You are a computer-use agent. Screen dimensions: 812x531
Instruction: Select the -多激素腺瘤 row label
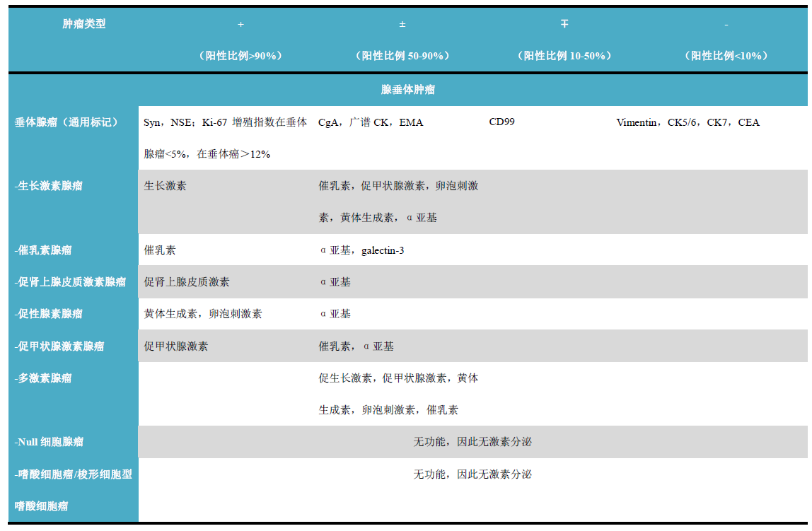tap(43, 378)
